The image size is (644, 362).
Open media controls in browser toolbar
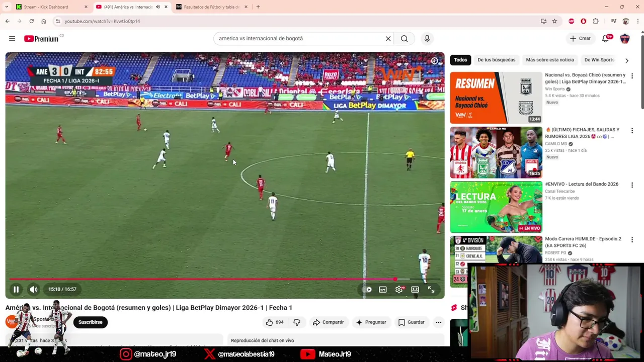tap(613, 21)
